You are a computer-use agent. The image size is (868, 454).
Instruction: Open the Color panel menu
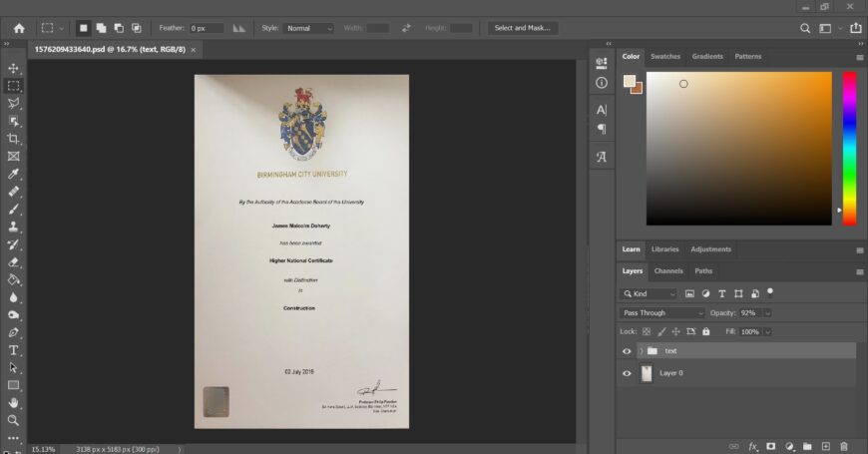click(x=860, y=57)
